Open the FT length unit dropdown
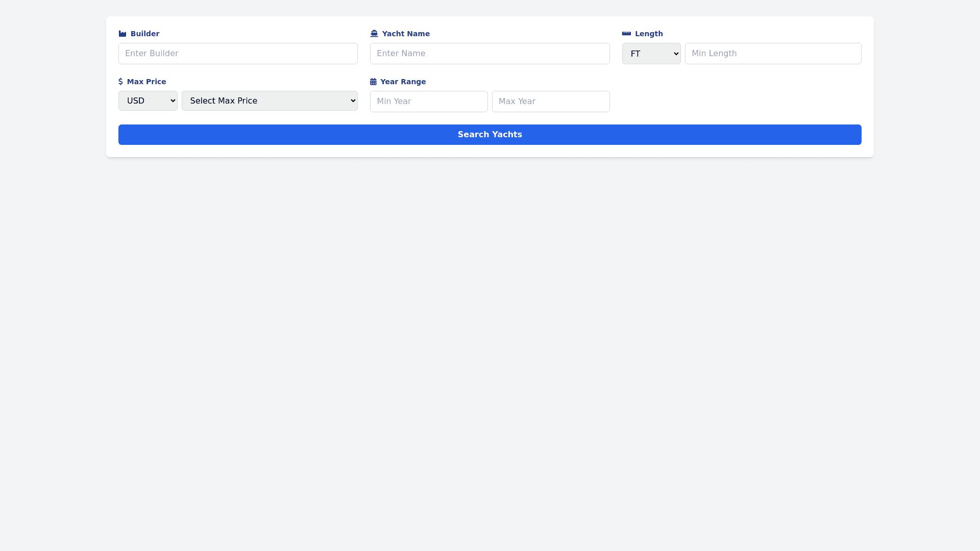Screen dimensions: 980x551 click(651, 54)
